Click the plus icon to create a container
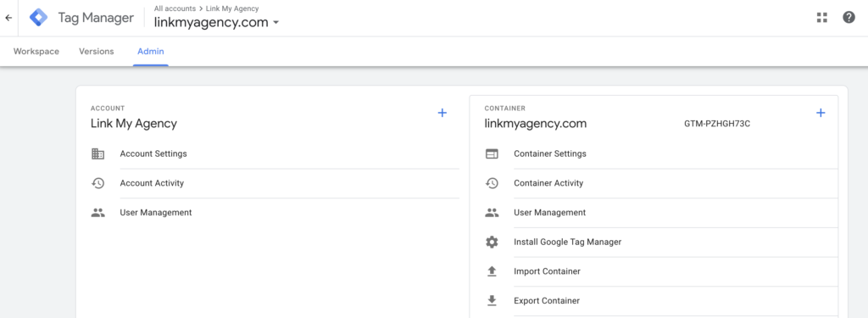The image size is (868, 318). click(x=821, y=113)
